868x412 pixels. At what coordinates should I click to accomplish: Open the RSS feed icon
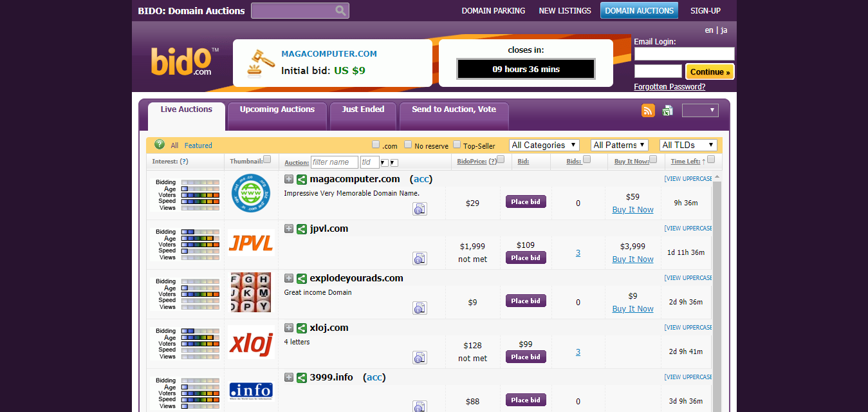click(x=648, y=111)
